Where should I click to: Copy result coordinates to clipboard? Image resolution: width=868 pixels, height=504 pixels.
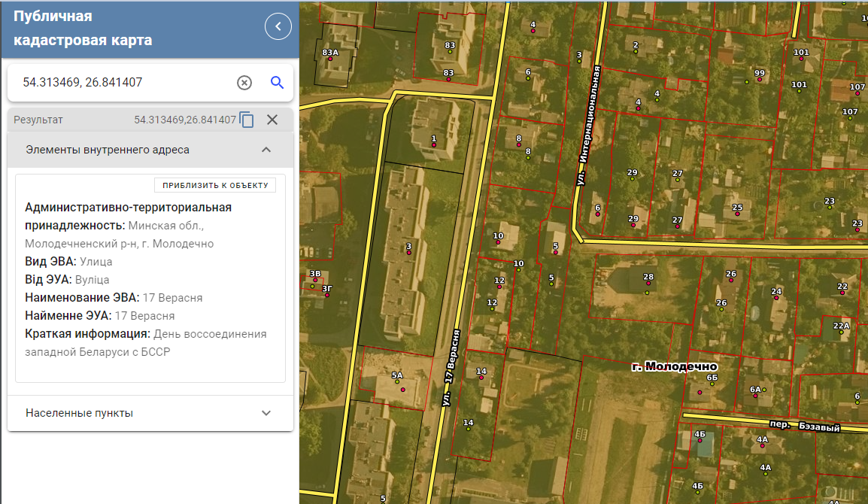(247, 120)
